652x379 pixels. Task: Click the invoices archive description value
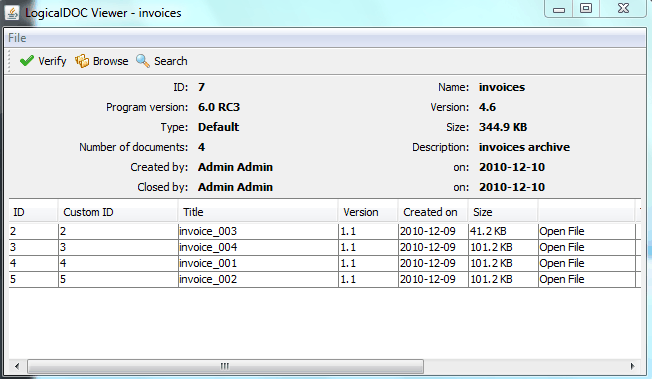click(x=524, y=147)
